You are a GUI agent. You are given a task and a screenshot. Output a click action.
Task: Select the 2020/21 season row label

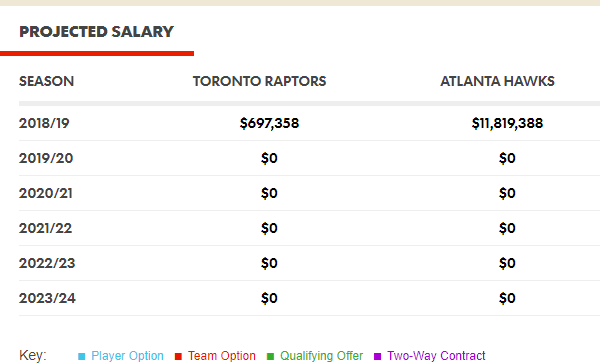pyautogui.click(x=46, y=193)
